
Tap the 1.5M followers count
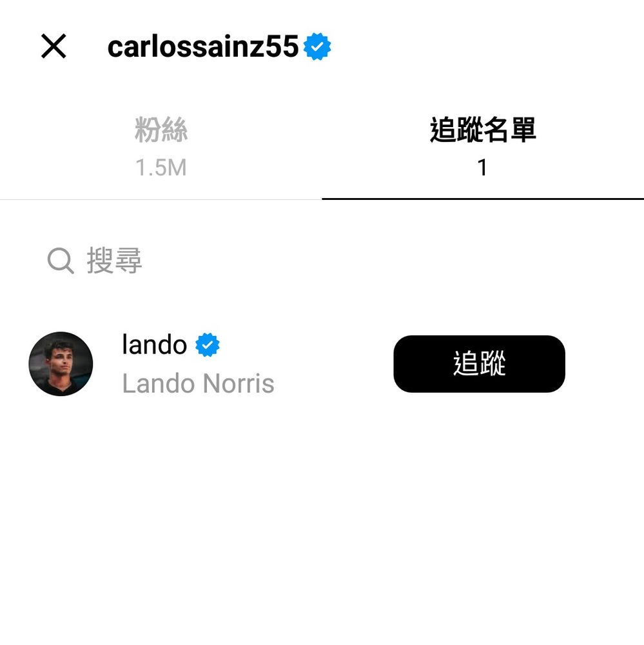point(161,168)
